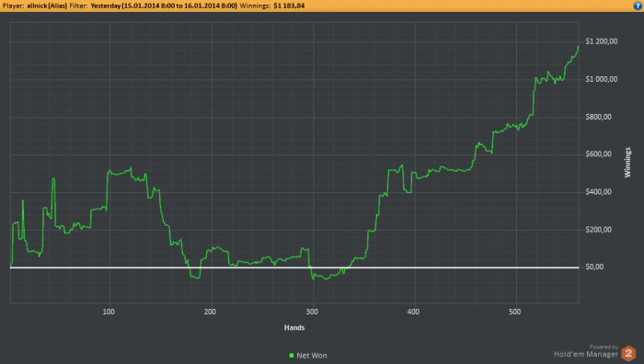644x364 pixels.
Task: Click the $800,00 axis label
Action: [x=598, y=117]
